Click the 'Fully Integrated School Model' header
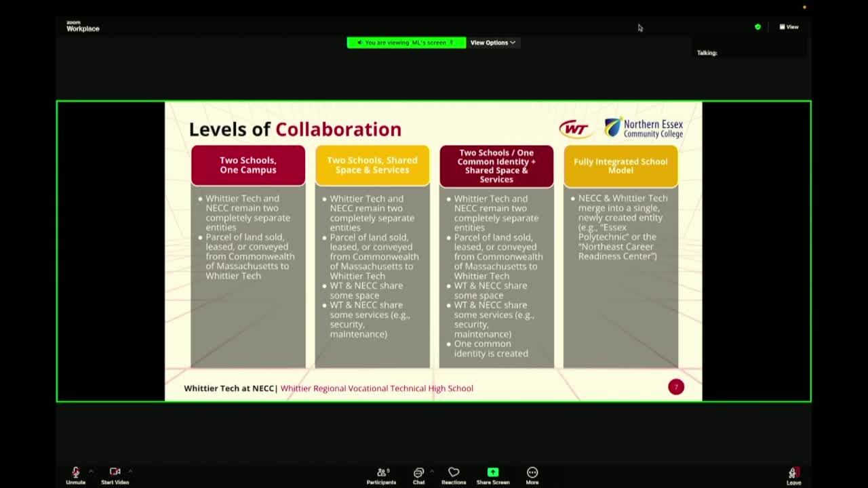This screenshot has width=868, height=488. 620,166
